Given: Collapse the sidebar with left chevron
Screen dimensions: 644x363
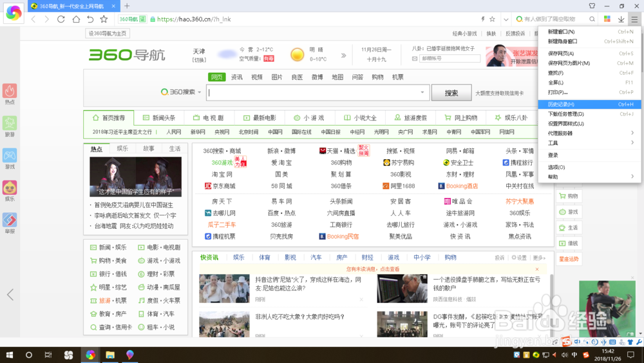Looking at the screenshot, I should click(10, 295).
